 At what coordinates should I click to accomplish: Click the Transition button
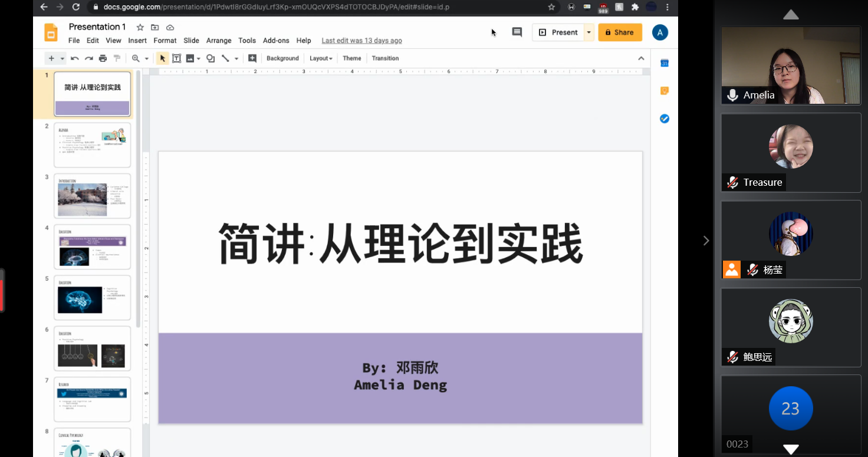pyautogui.click(x=385, y=58)
